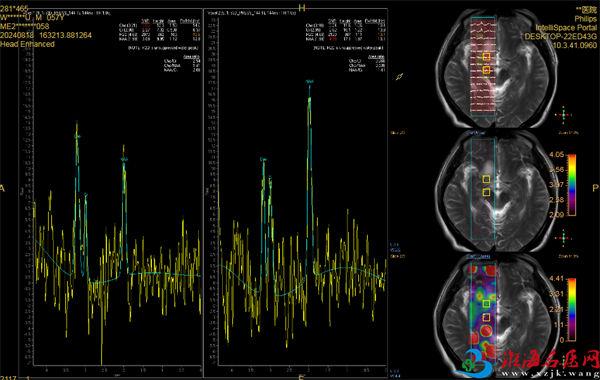Select the upper yellow voxel on middle MRI
The width and height of the screenshot is (600, 380).
click(x=486, y=179)
